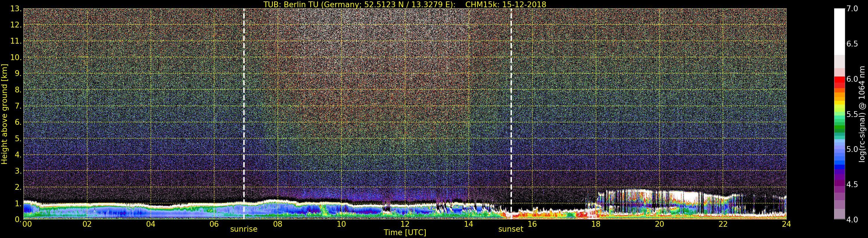Click the time tick '00'
The width and height of the screenshot is (868, 238).
coord(27,224)
